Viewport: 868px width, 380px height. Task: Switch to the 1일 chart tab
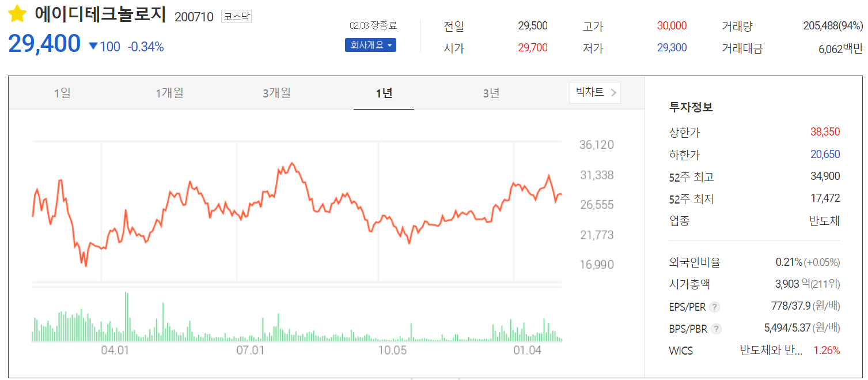(62, 93)
